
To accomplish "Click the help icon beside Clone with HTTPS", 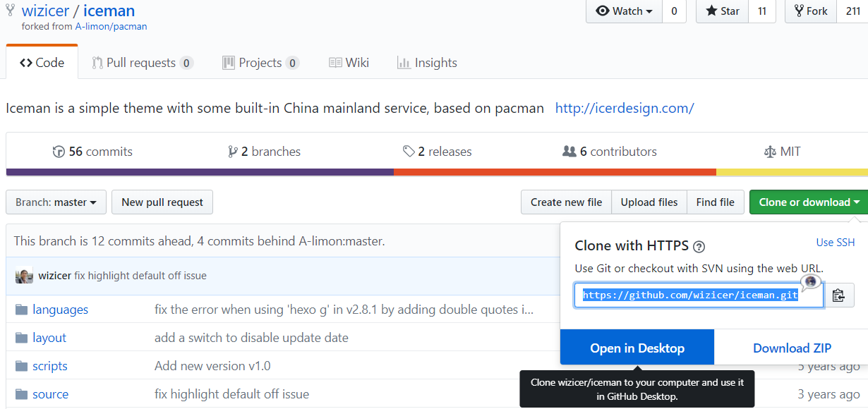I will pyautogui.click(x=699, y=246).
